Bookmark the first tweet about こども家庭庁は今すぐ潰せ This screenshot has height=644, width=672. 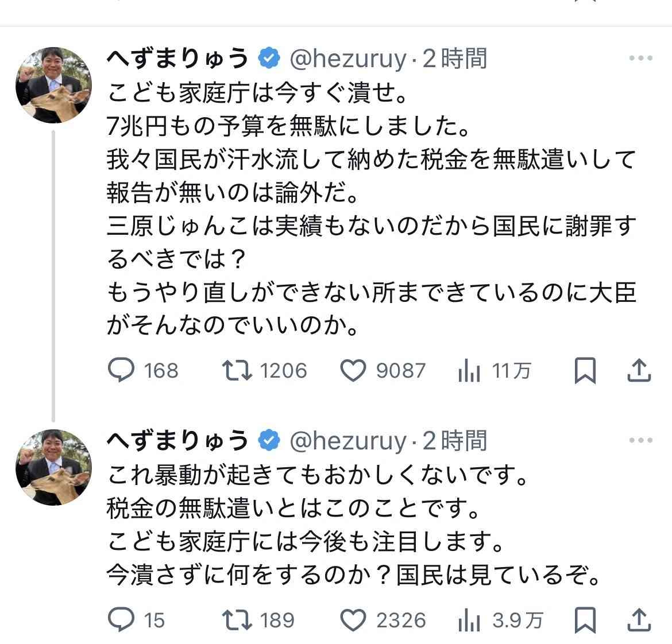tap(585, 370)
